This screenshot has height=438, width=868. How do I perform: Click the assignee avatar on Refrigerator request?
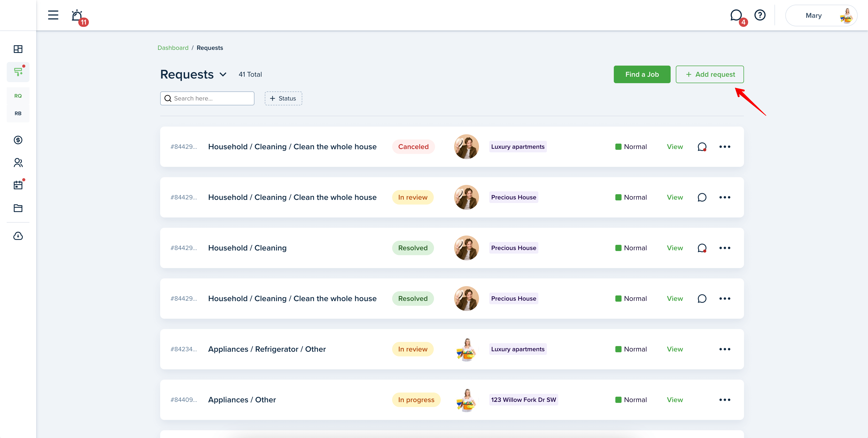(467, 349)
